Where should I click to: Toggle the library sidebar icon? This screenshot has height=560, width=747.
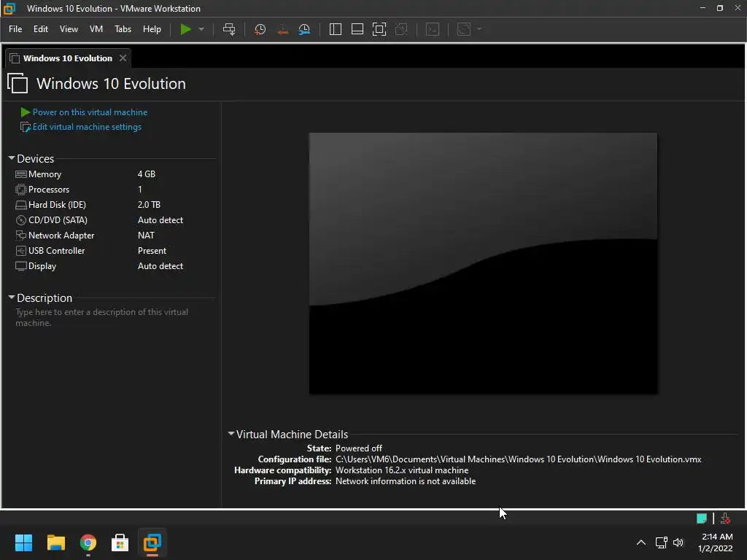336,29
